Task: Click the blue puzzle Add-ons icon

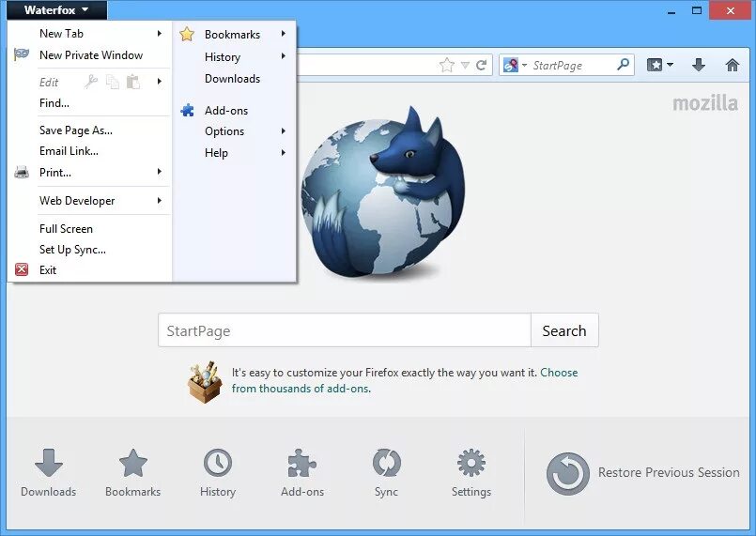Action: coord(187,111)
